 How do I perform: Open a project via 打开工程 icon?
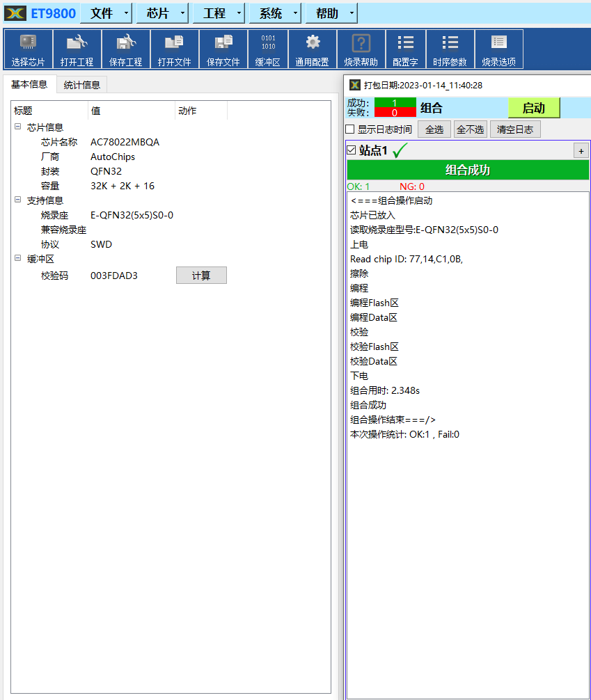[77, 49]
